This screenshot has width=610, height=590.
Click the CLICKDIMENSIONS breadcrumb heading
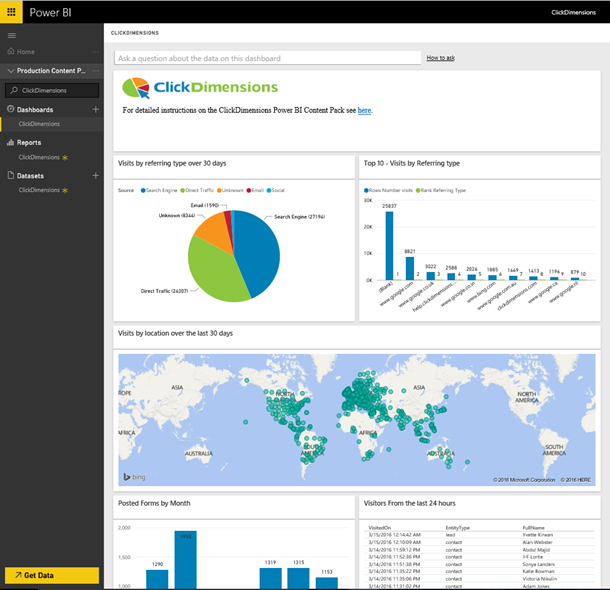click(x=135, y=33)
